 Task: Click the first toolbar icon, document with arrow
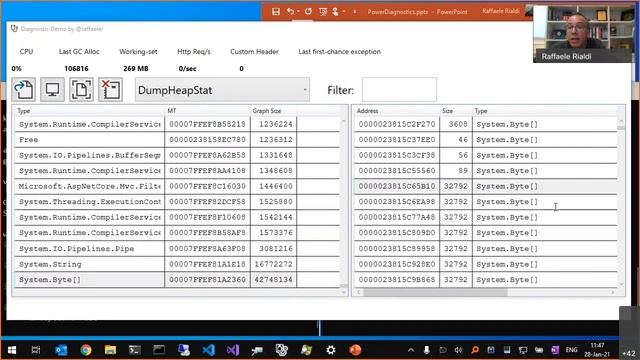(x=23, y=89)
